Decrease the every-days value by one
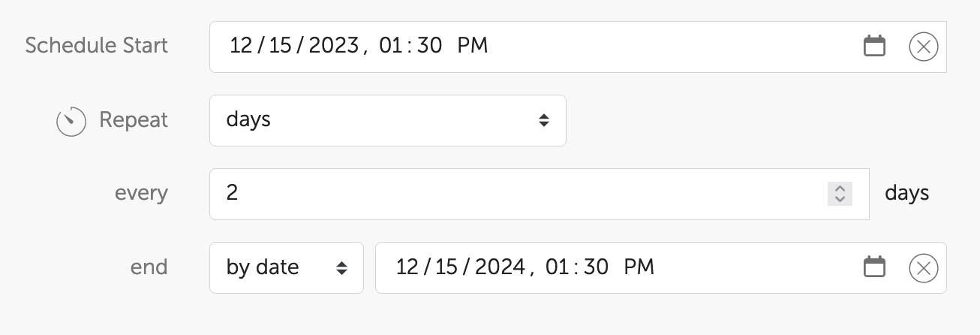Image resolution: width=980 pixels, height=335 pixels. (840, 199)
